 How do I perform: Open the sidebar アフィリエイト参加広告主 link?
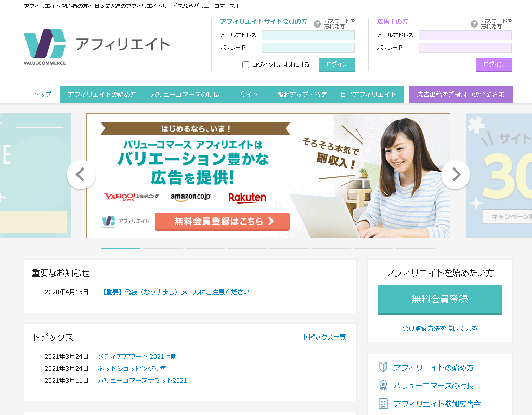click(437, 404)
